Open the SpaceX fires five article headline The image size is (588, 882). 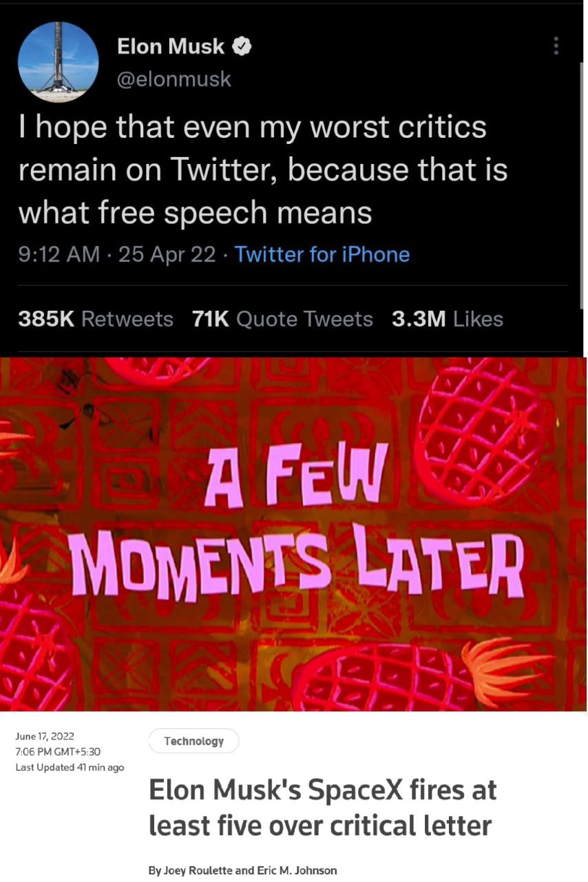click(x=322, y=807)
